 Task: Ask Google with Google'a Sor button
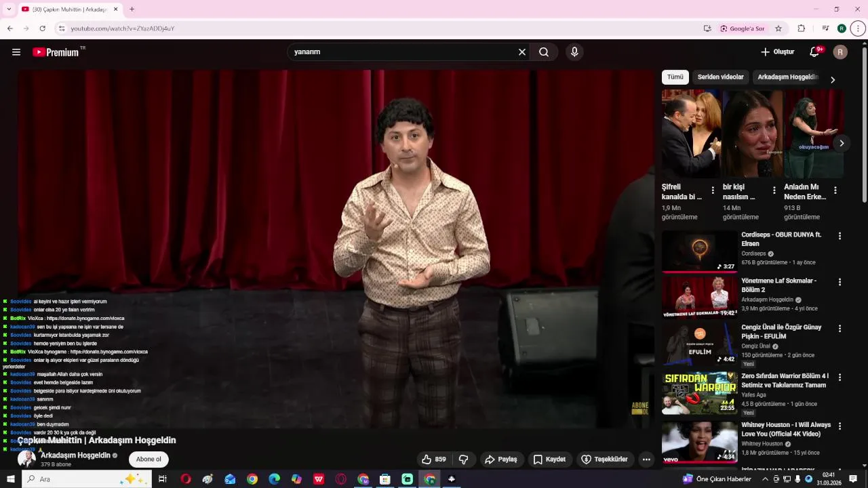(x=743, y=28)
